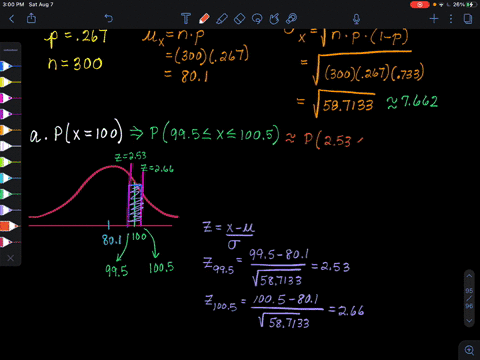Open the zoom magnifier window

tap(469, 350)
